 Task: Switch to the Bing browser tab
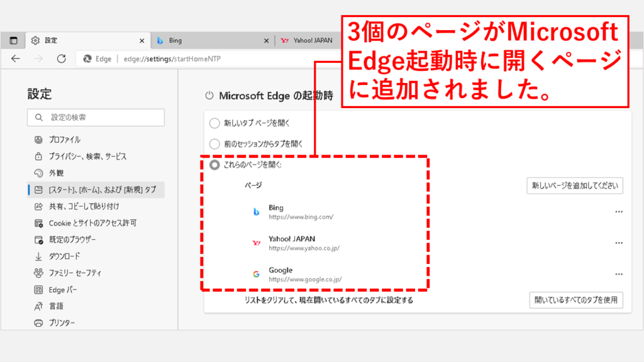(208, 40)
